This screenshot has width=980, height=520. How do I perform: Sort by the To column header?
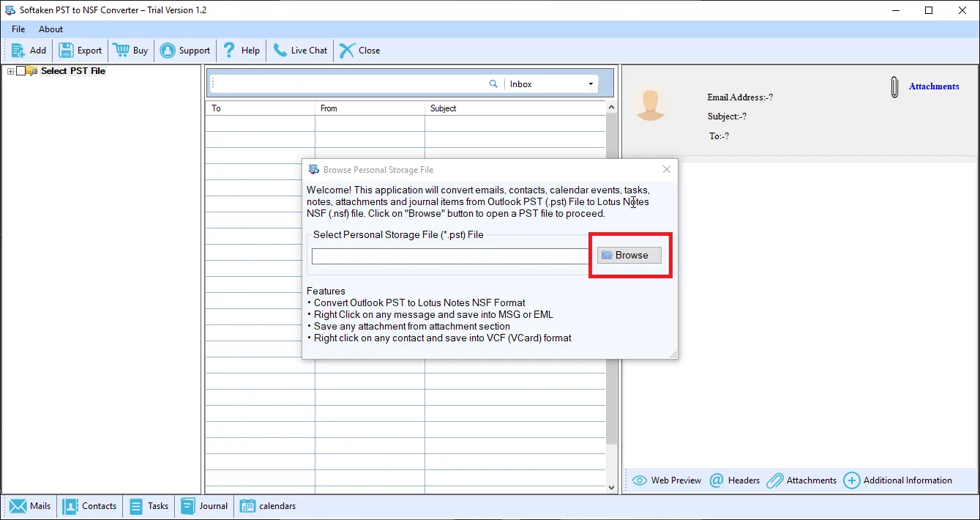260,108
